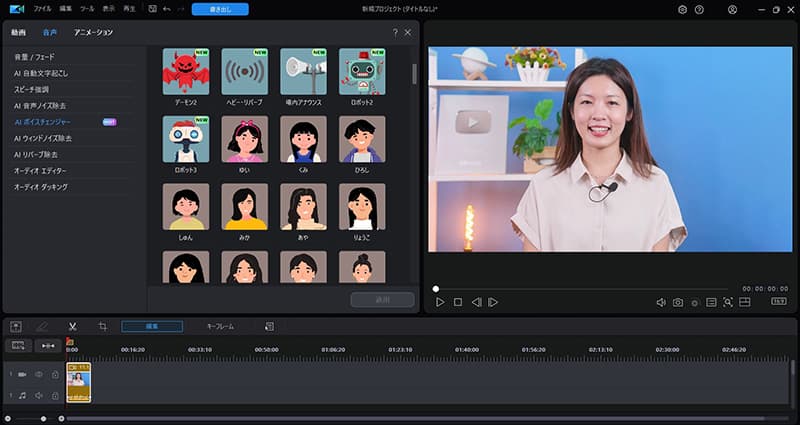Toggle video track visibility eye icon
Screen dimensions: 800x425
39,374
